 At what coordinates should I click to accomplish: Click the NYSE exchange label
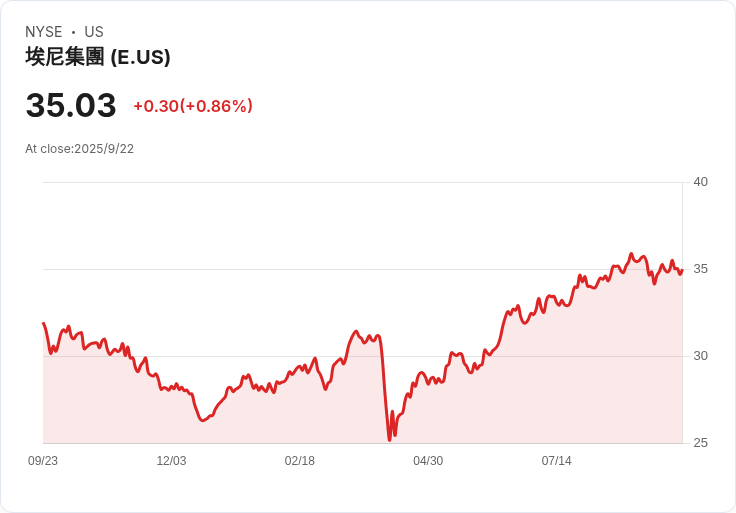[44, 32]
